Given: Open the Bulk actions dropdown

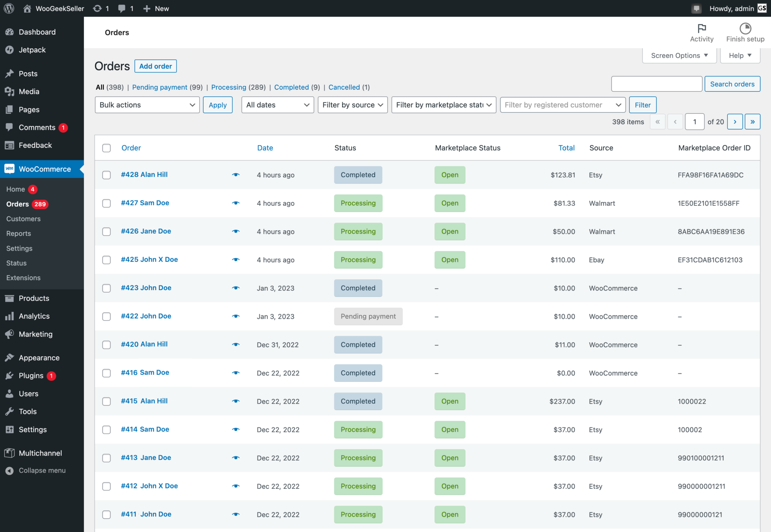Looking at the screenshot, I should pos(147,105).
